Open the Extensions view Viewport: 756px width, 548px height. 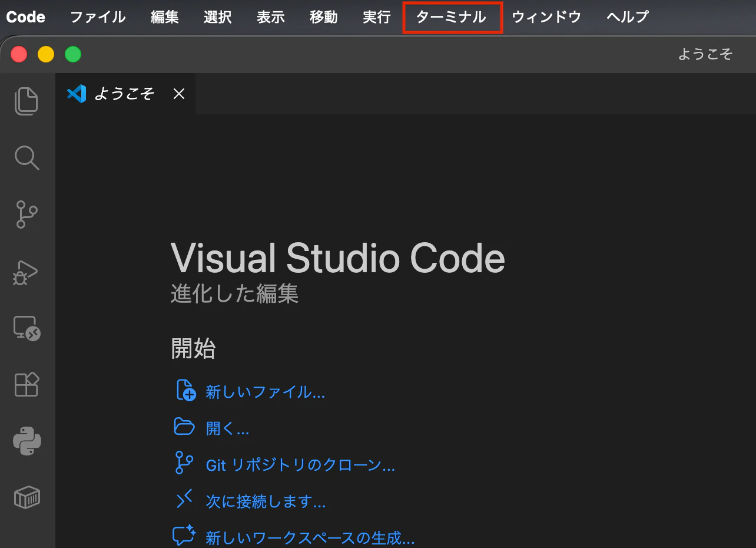point(26,385)
